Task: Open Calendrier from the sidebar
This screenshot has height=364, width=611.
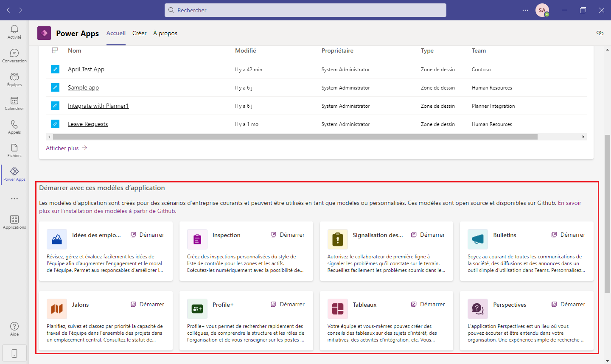Action: click(14, 103)
